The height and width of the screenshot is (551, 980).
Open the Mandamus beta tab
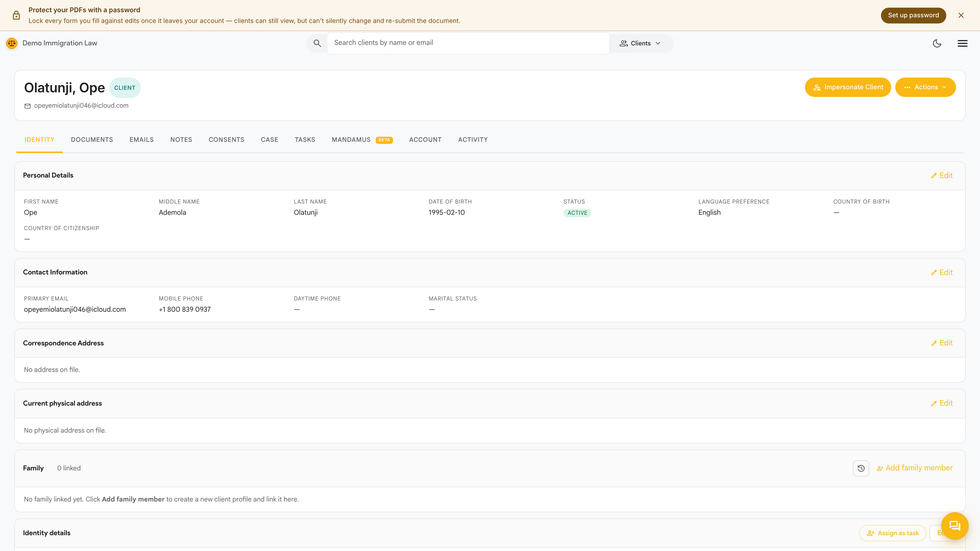[362, 140]
